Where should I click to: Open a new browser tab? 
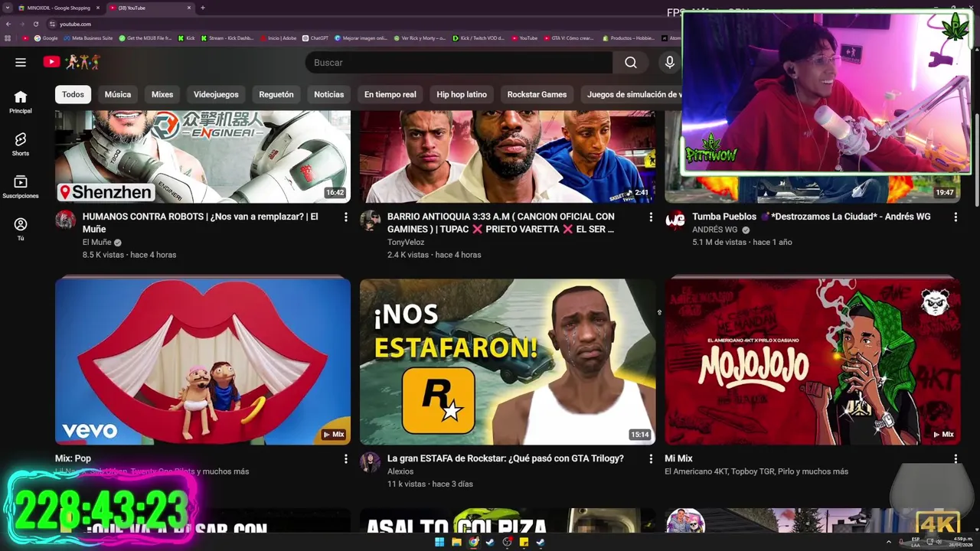[202, 8]
